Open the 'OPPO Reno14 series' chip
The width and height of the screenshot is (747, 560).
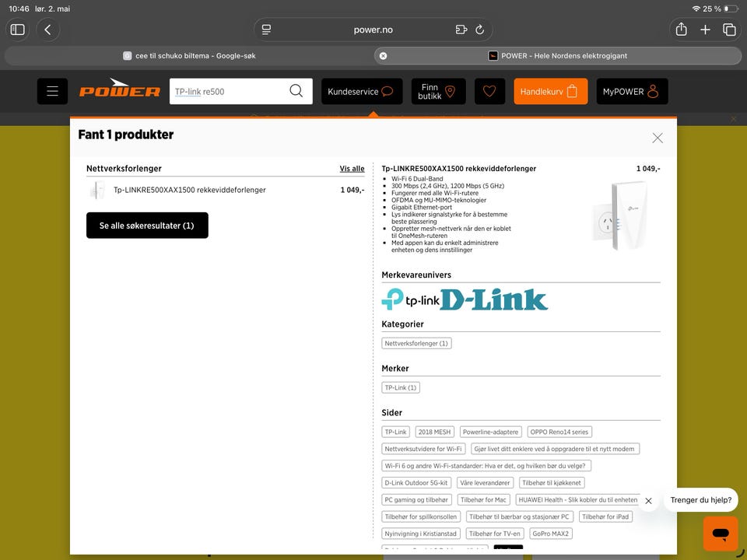559,432
